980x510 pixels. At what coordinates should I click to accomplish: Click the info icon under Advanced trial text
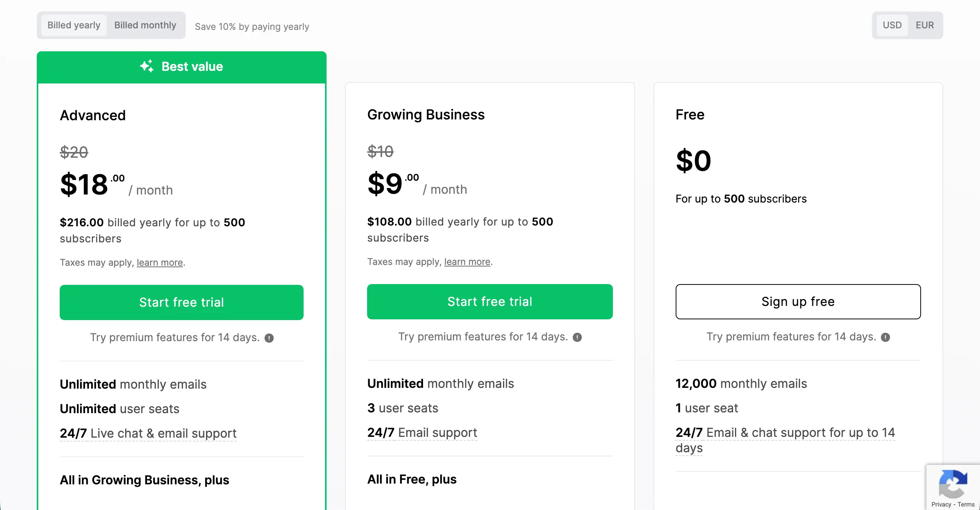coord(270,338)
